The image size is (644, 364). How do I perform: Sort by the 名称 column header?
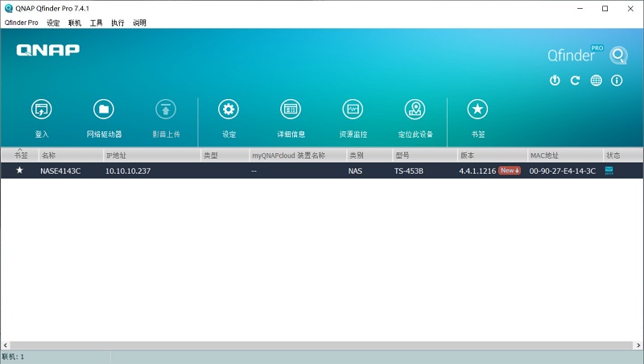tap(71, 155)
